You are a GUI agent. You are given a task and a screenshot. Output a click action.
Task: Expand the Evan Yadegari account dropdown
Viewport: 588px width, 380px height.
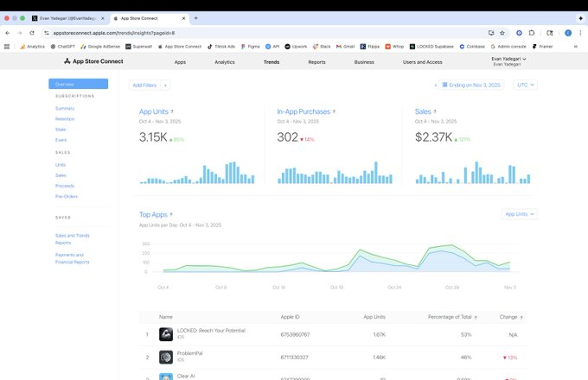coord(508,61)
